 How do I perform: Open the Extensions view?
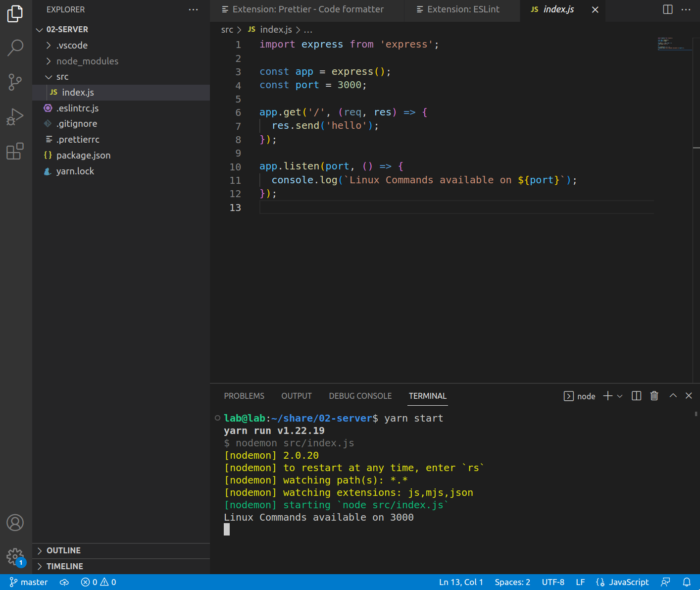15,151
